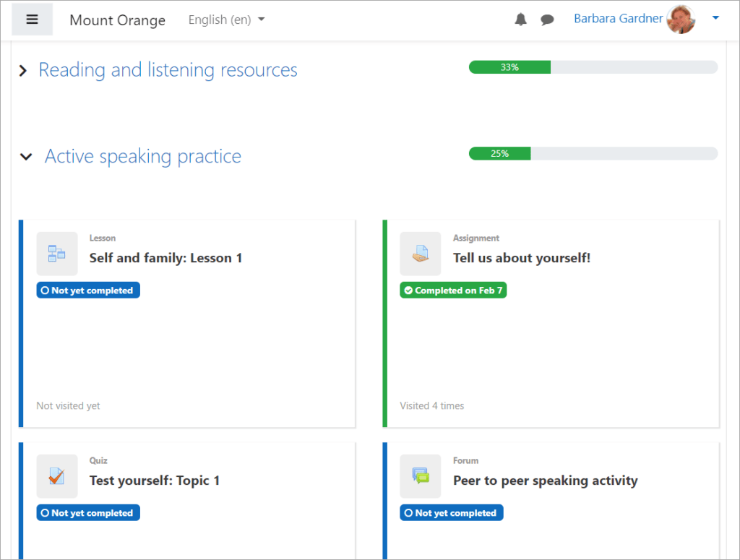Image resolution: width=740 pixels, height=560 pixels.
Task: Open the Peer to peer speaking activity card
Action: pos(545,480)
